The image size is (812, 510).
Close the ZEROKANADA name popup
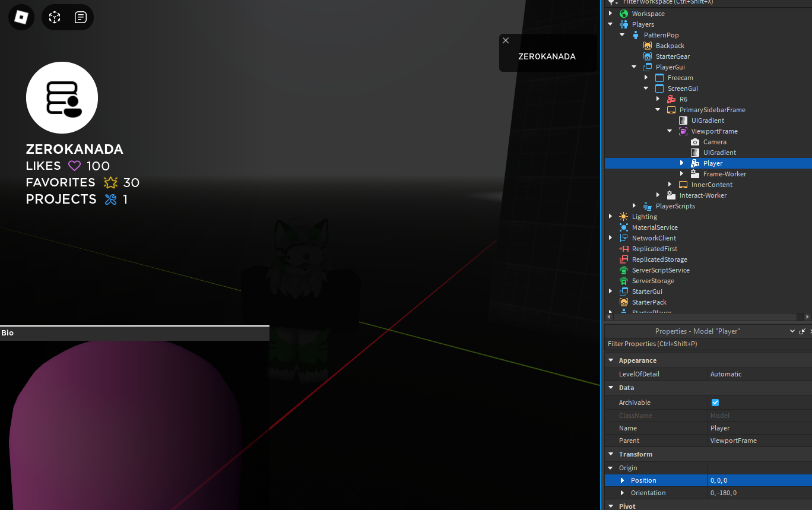506,40
